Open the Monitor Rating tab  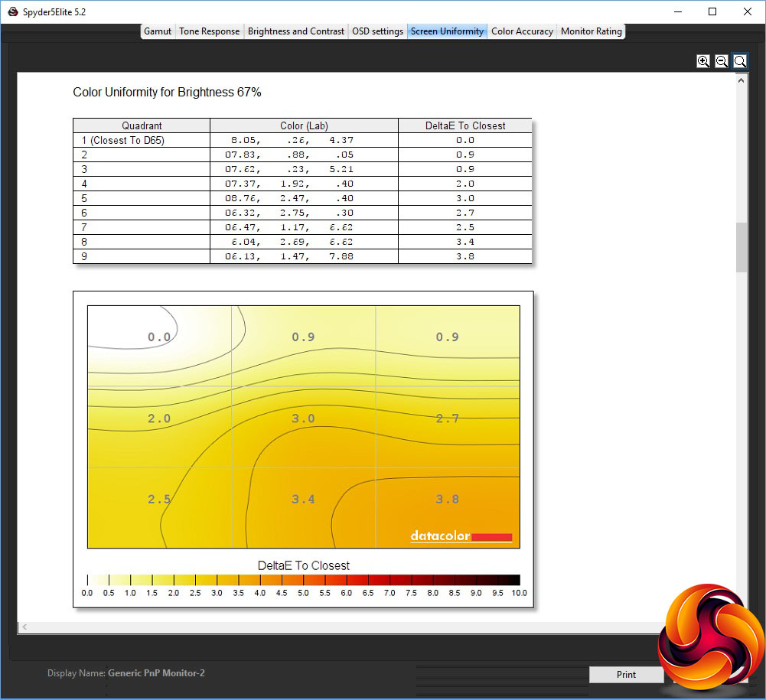click(591, 31)
